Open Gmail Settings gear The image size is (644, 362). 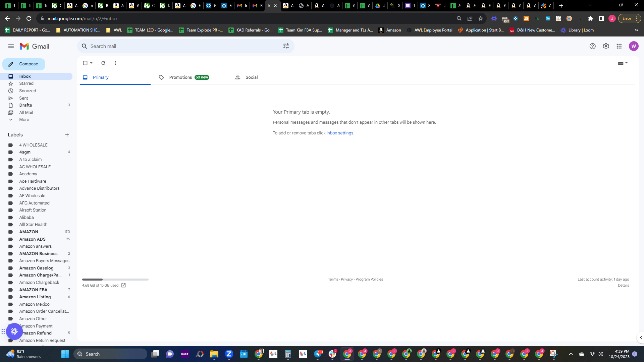606,46
